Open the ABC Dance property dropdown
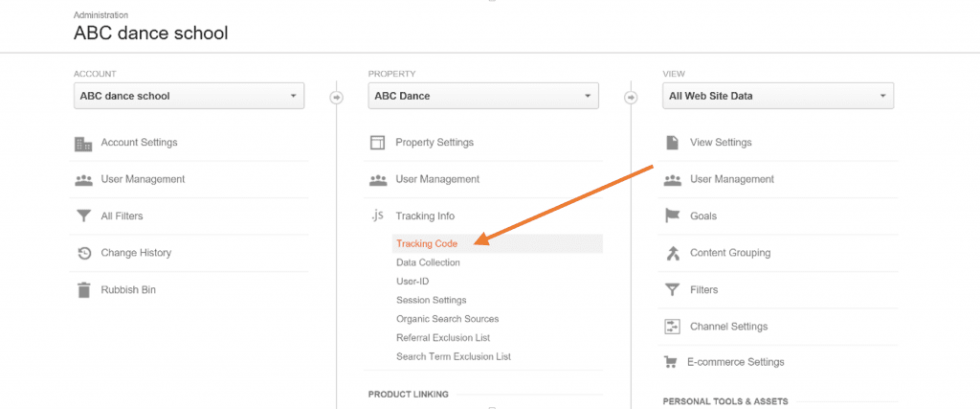This screenshot has width=980, height=409. coord(483,97)
